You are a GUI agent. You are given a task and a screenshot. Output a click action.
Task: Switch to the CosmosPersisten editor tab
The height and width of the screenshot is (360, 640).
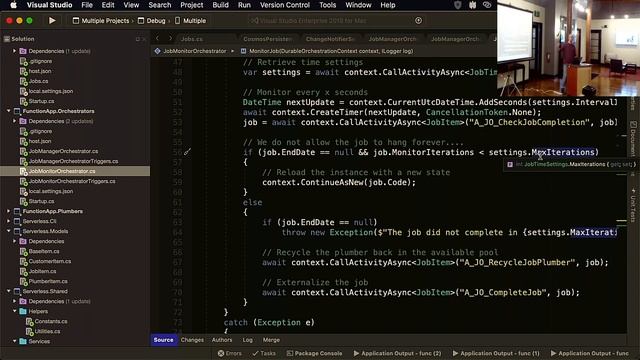[x=268, y=39]
